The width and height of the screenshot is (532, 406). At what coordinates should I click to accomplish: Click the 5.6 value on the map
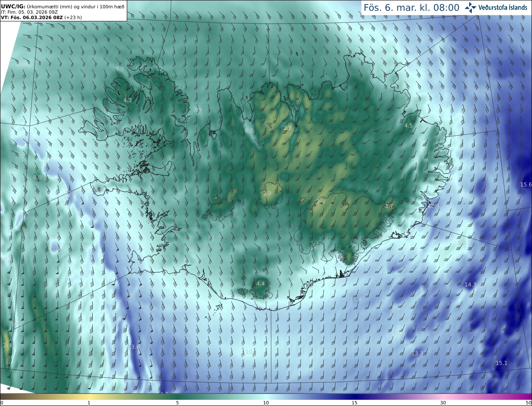click(x=21, y=228)
